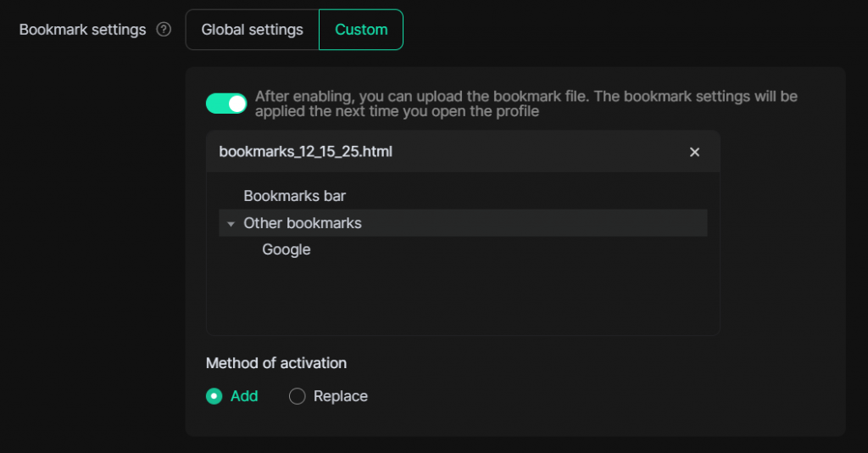Click the green Add label text

(244, 396)
